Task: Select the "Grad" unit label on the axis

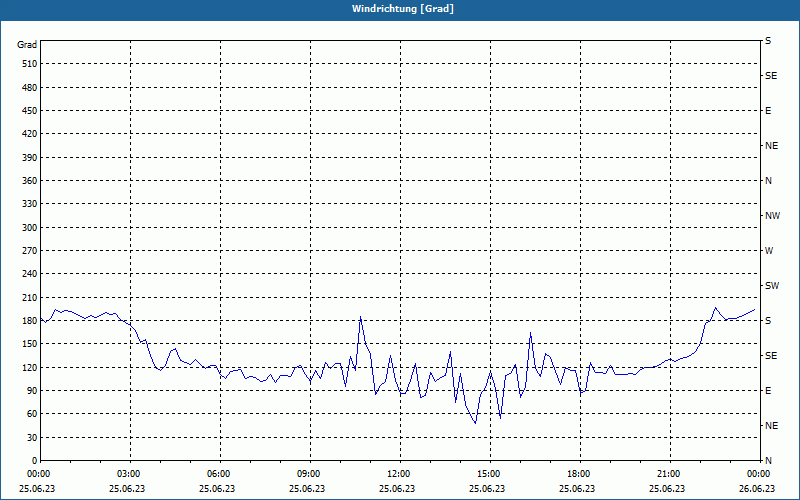Action: pyautogui.click(x=27, y=45)
